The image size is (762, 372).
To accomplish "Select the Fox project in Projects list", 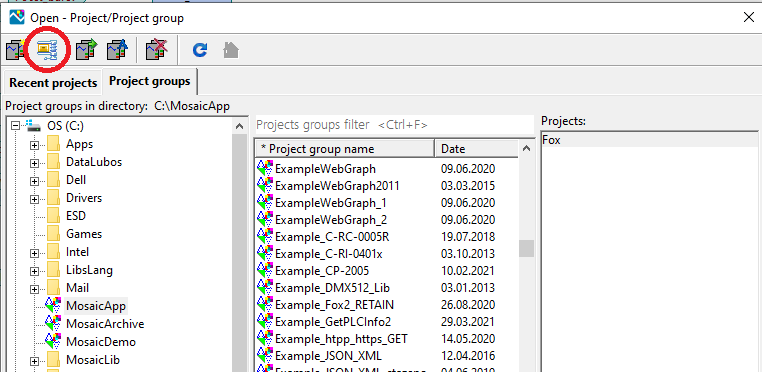I will pyautogui.click(x=649, y=140).
